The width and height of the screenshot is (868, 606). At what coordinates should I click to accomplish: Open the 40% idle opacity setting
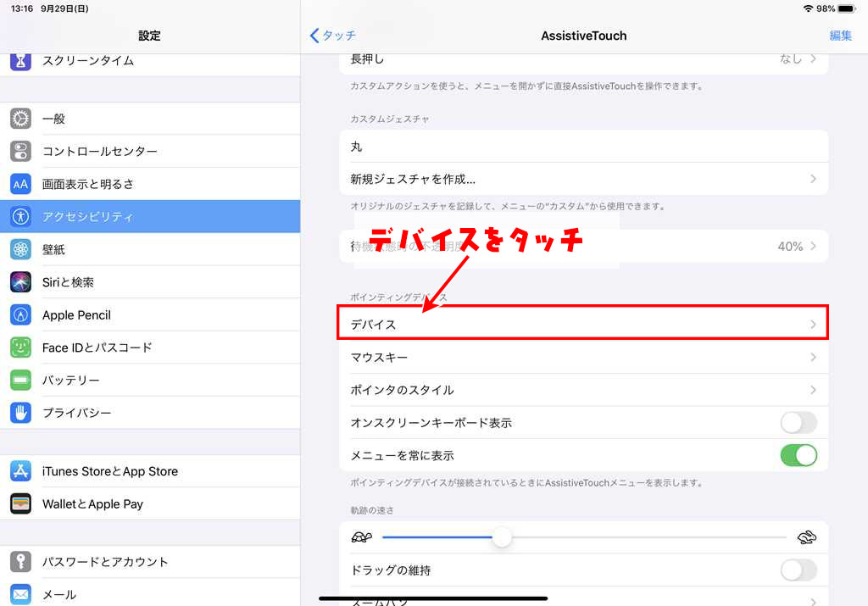tap(583, 247)
